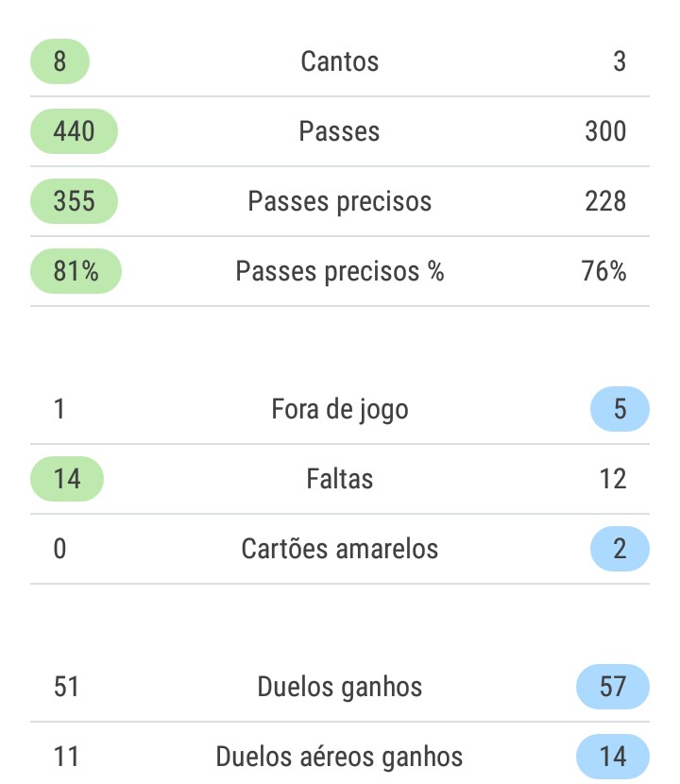The width and height of the screenshot is (680, 784).
Task: Tap the blue 2 yellow cards badge
Action: (x=620, y=549)
